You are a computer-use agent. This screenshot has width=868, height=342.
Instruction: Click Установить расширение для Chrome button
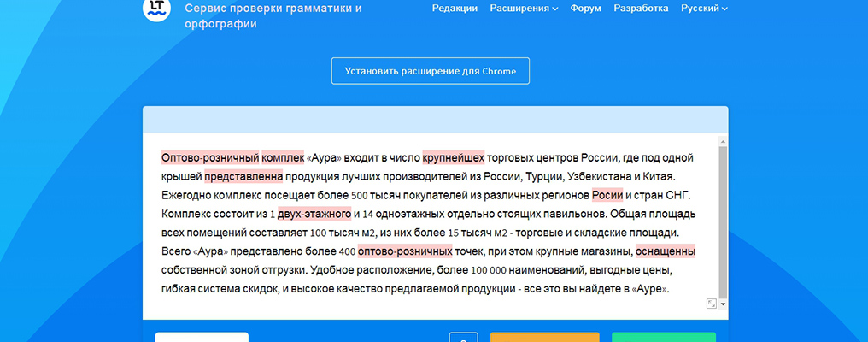[x=430, y=71]
